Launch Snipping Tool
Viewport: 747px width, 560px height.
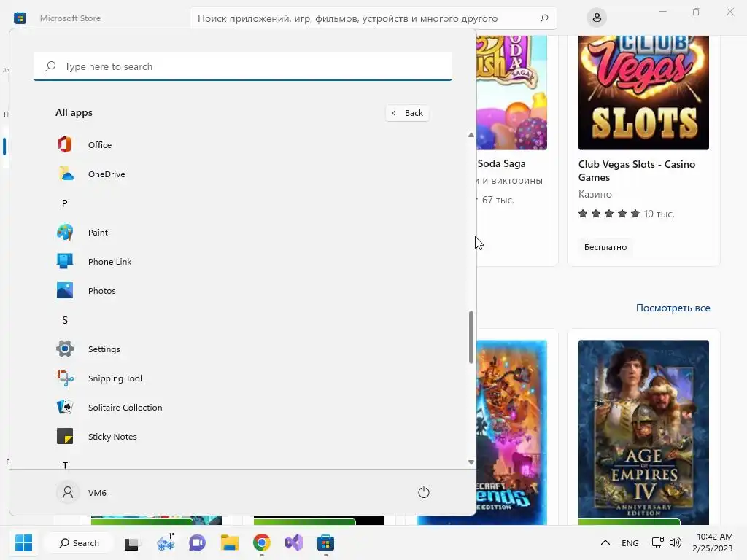(x=242, y=378)
